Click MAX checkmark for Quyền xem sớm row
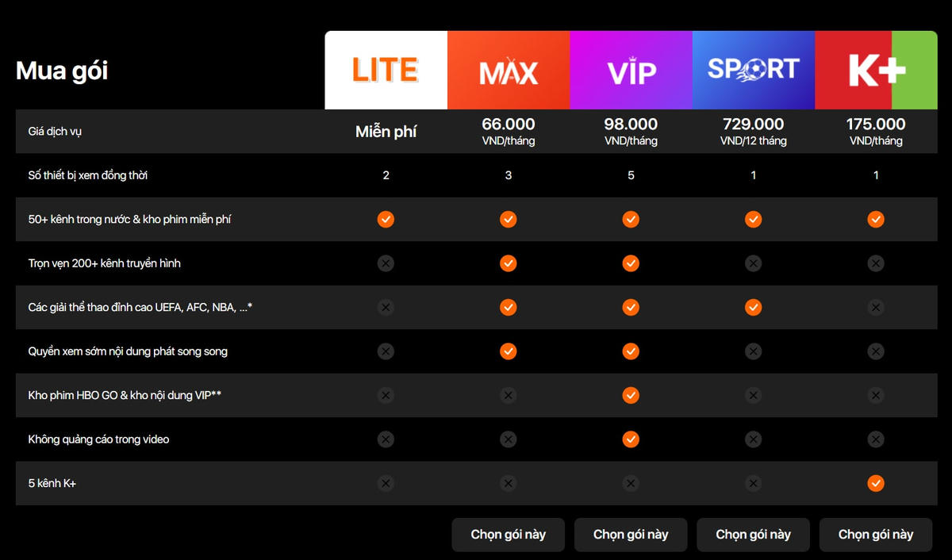The height and width of the screenshot is (560, 952). (509, 351)
